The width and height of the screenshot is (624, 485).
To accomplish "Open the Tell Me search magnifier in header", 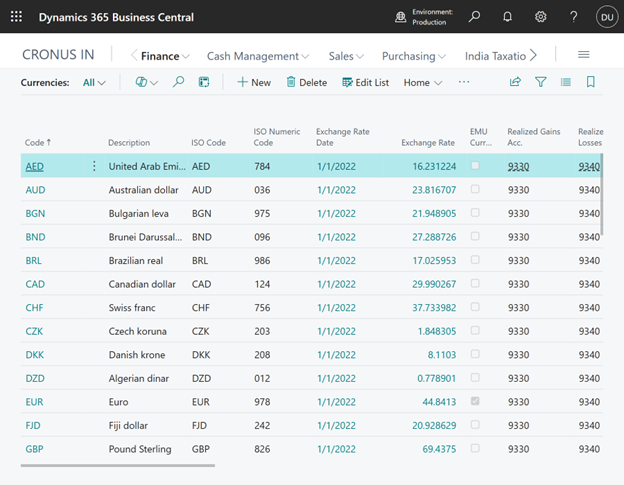I will click(x=474, y=17).
